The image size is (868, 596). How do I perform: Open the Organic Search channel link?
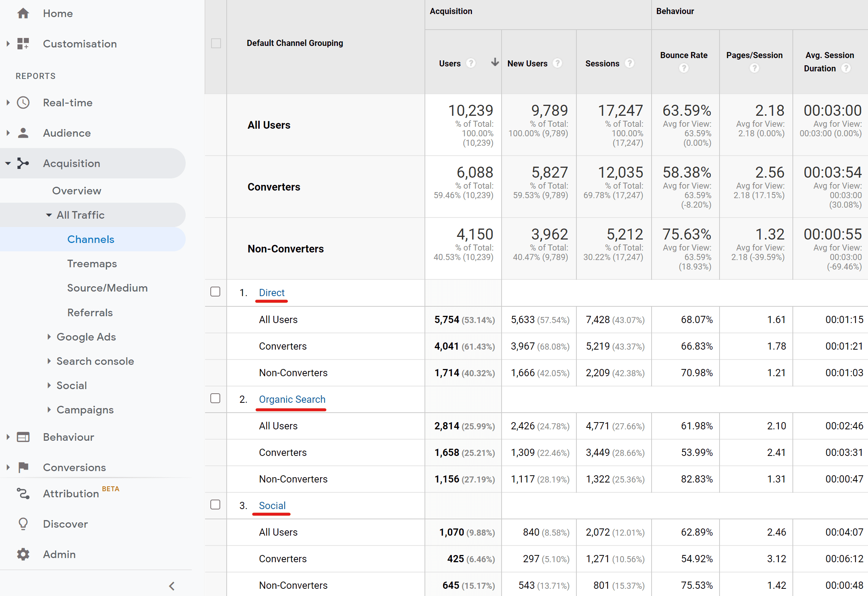pos(292,399)
